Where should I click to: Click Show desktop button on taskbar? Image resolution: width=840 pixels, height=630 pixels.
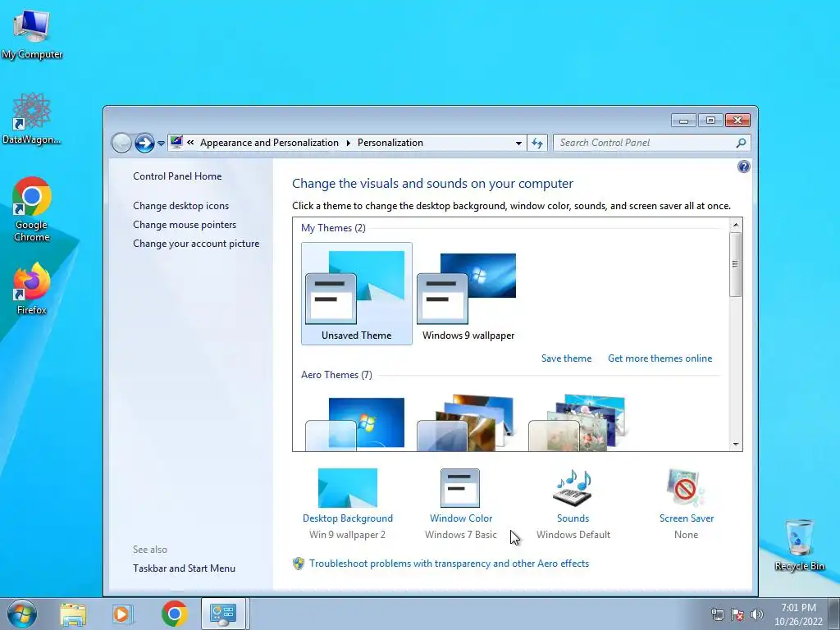(x=835, y=614)
